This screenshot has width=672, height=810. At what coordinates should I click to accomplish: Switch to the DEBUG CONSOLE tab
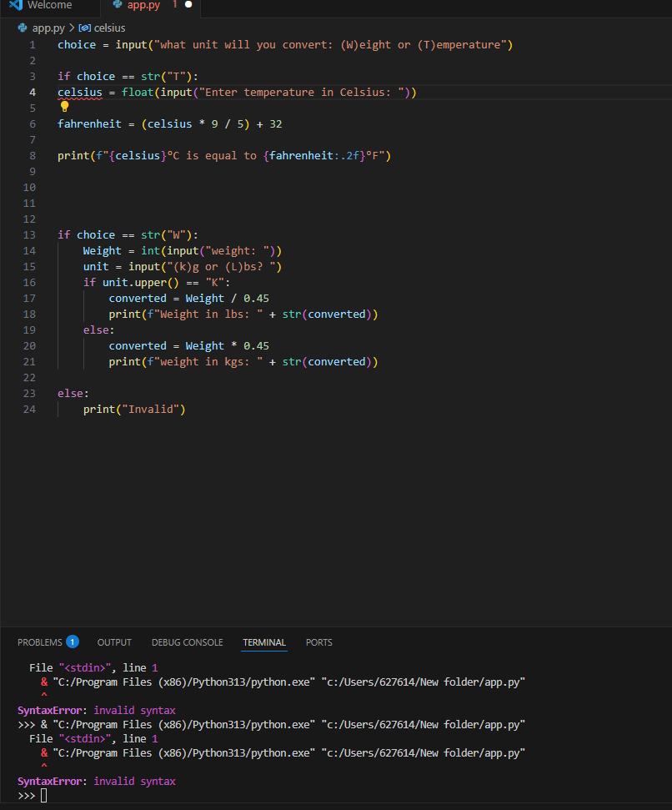tap(187, 642)
